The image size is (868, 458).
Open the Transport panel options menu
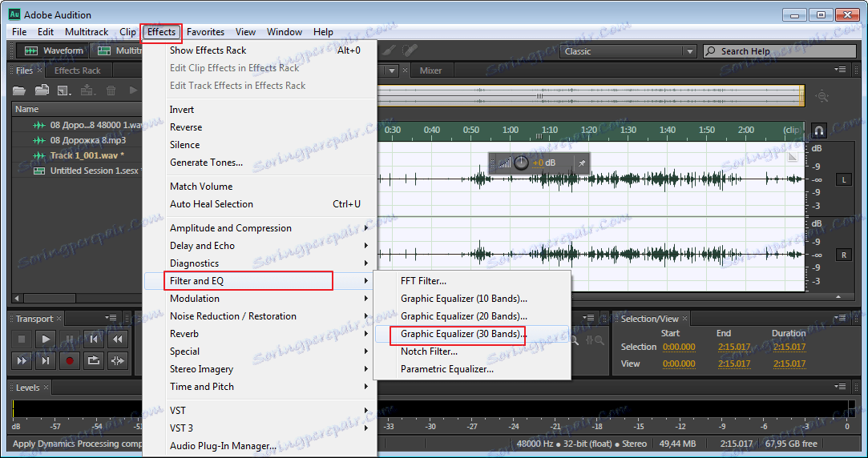[111, 318]
